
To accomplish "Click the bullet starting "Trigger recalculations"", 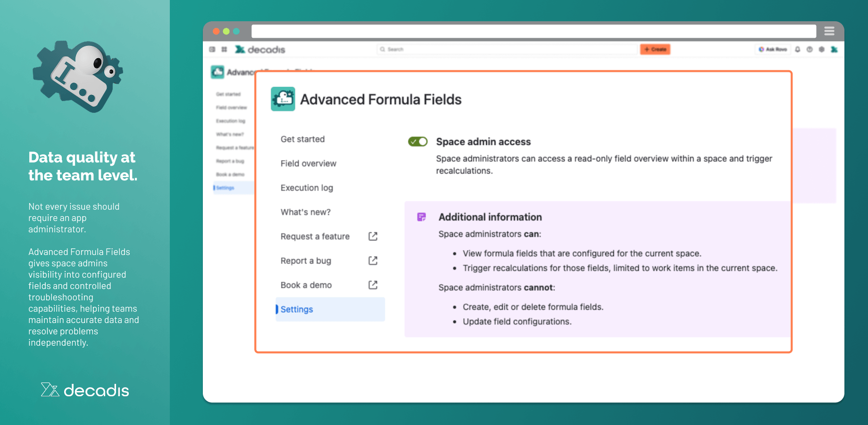I will (x=620, y=268).
